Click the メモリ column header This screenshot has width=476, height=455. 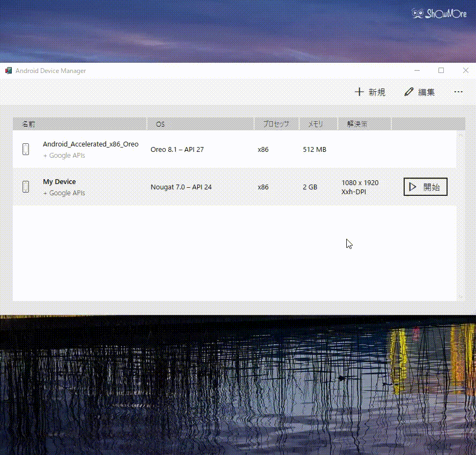pyautogui.click(x=315, y=124)
